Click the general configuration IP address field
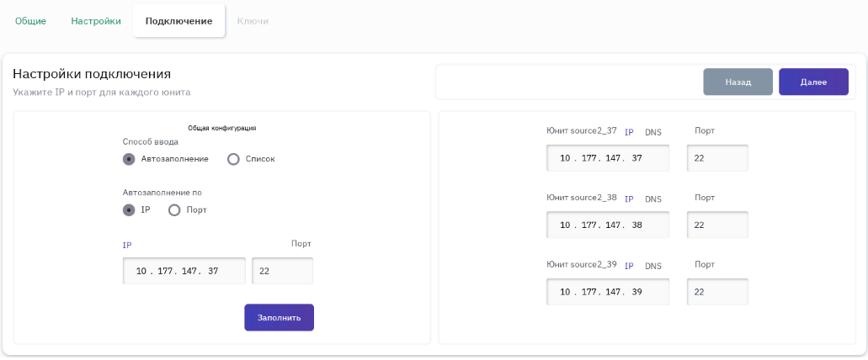 coord(184,272)
